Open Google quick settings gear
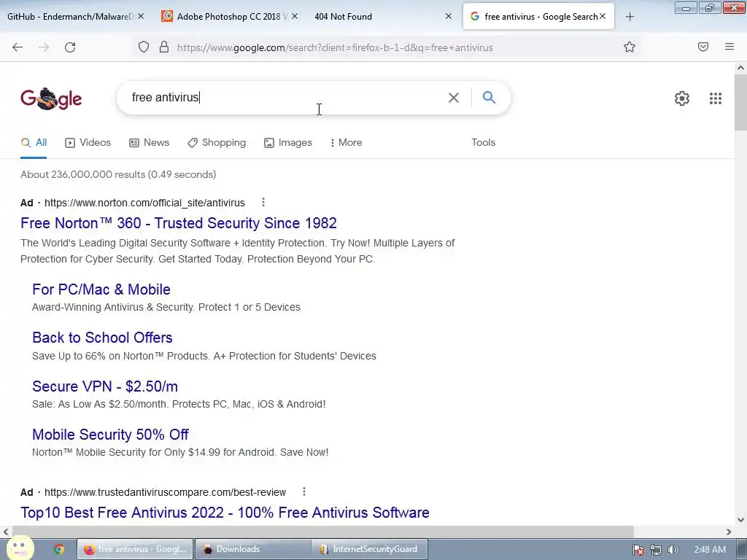 pos(682,98)
